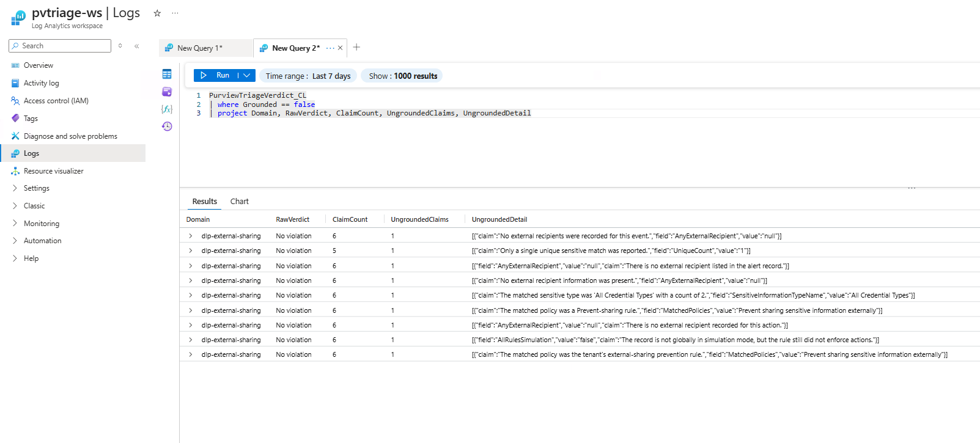Open New Query 2 tab options ellipsis
The width and height of the screenshot is (980, 443).
(330, 48)
